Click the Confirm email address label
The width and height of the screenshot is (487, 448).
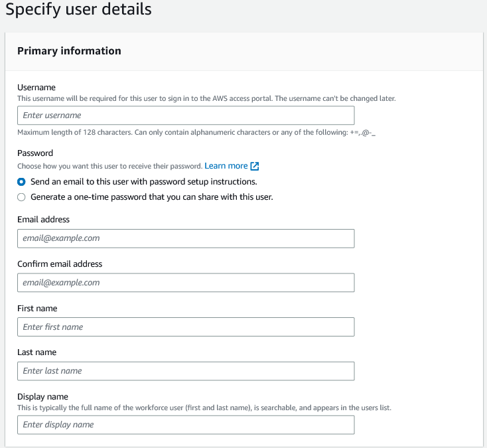click(x=60, y=263)
